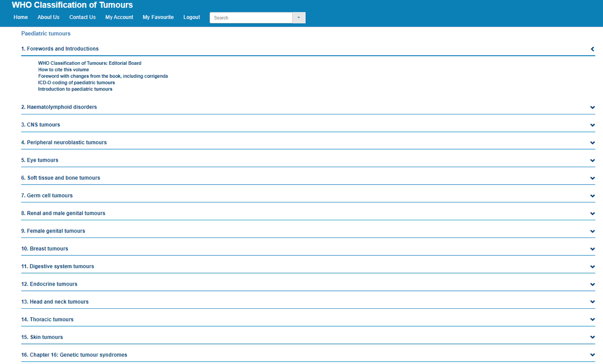Screen dimensions: 603x364
Task: Select 10. Breast tumours section title
Action: click(x=45, y=249)
